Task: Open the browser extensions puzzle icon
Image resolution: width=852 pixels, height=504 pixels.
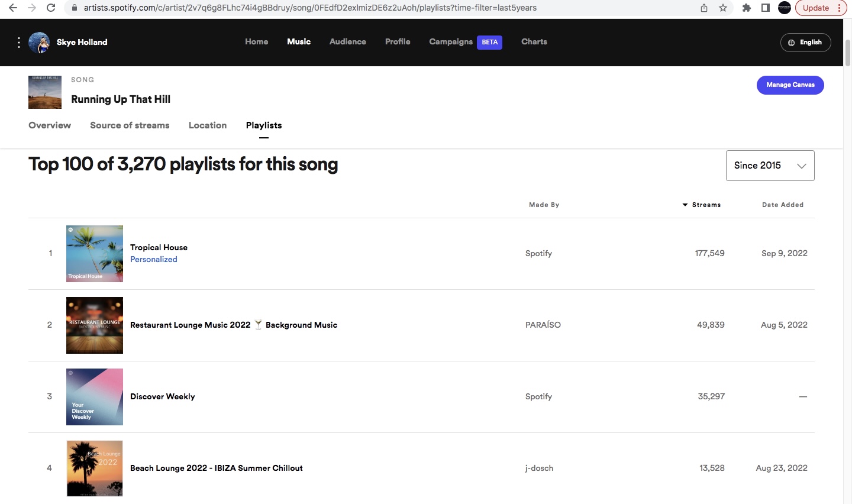Action: point(747,8)
